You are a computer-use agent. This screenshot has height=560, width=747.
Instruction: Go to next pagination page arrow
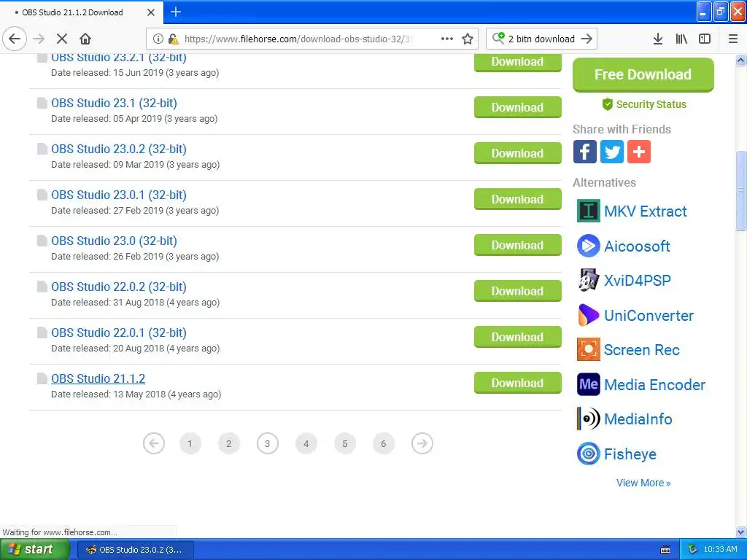(x=422, y=444)
